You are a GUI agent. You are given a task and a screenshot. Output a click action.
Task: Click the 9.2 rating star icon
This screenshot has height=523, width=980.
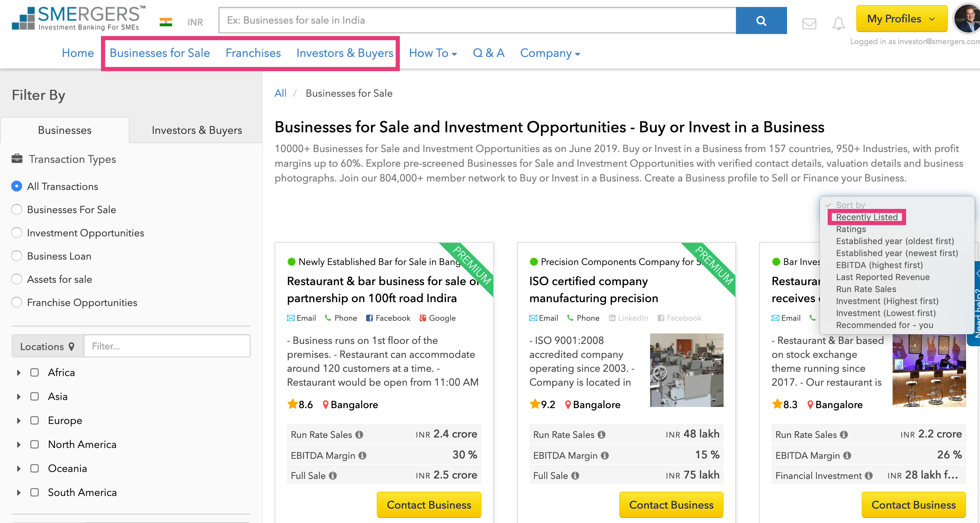point(535,404)
